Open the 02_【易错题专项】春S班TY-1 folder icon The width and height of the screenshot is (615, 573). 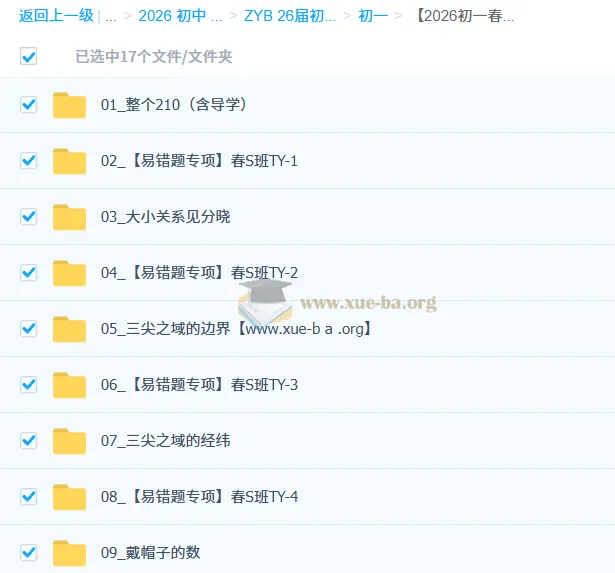click(x=69, y=161)
